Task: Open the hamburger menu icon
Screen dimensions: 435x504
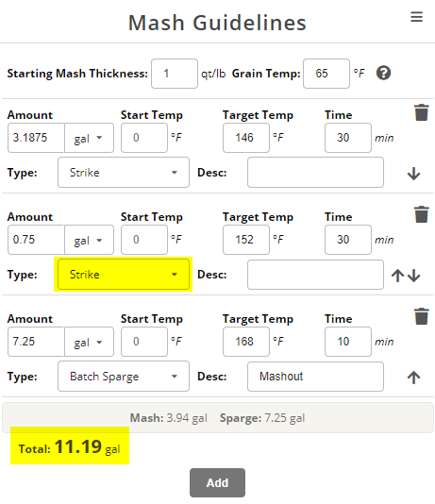Action: coord(416,17)
